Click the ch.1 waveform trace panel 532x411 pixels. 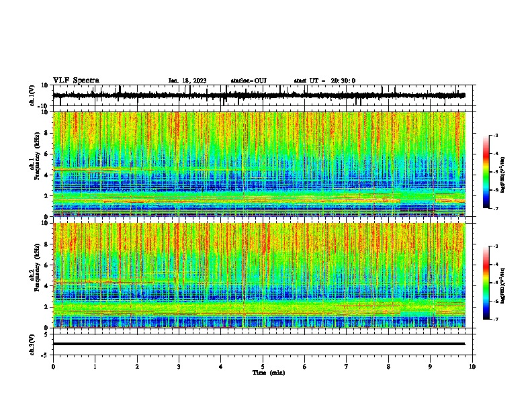[x=264, y=95]
